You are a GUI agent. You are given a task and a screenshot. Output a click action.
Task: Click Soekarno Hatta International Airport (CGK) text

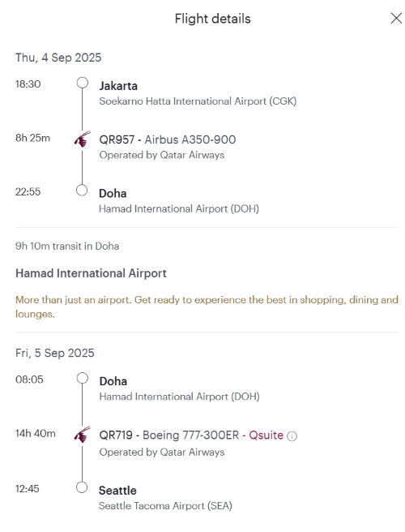click(198, 101)
